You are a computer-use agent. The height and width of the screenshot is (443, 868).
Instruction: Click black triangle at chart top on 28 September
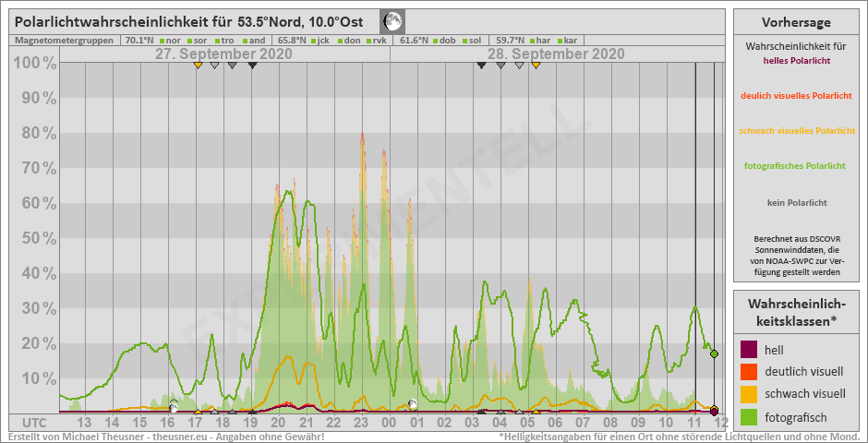tap(481, 66)
